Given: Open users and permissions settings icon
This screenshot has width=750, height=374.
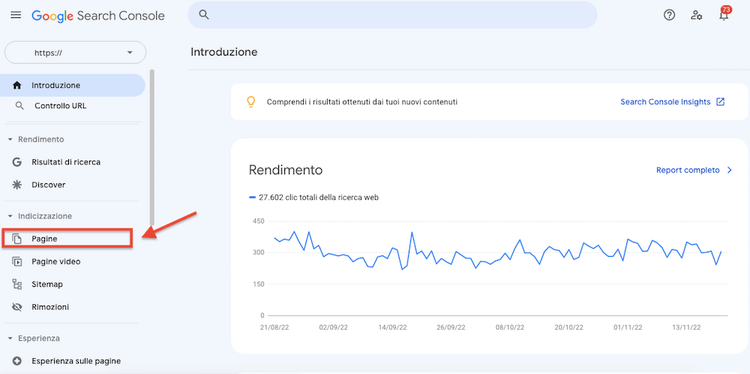Looking at the screenshot, I should (696, 15).
